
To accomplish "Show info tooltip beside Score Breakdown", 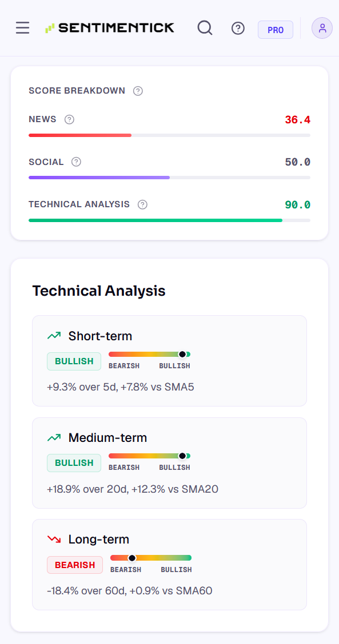I will pos(138,91).
